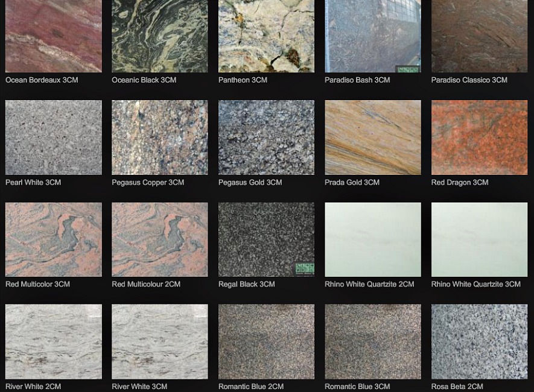The height and width of the screenshot is (392, 534).
Task: Open the Paradiso Classico 3CM slab image
Action: coord(480,36)
